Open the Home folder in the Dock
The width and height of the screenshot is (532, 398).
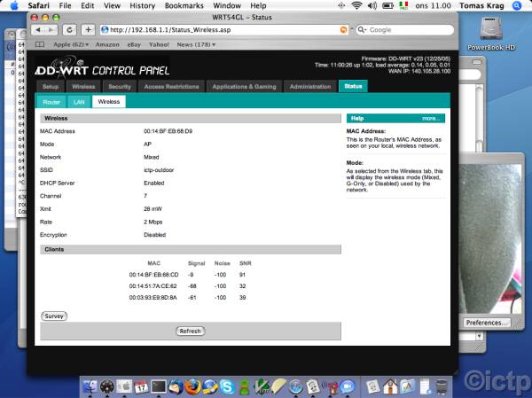[390, 386]
